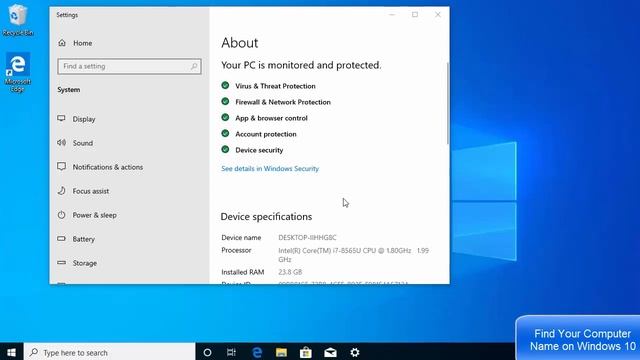
Task: Open Task View on the taskbar
Action: tap(231, 352)
